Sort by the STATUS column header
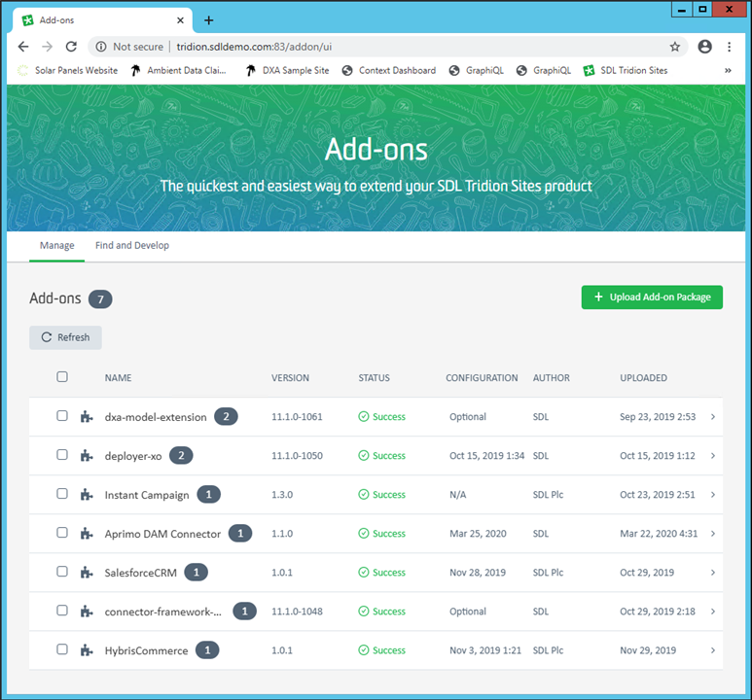 [x=375, y=378]
